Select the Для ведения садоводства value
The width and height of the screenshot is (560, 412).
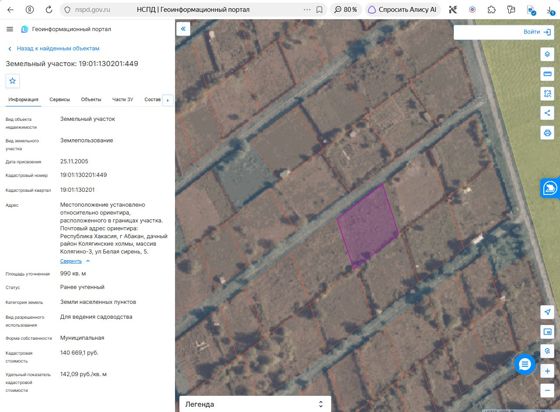96,317
